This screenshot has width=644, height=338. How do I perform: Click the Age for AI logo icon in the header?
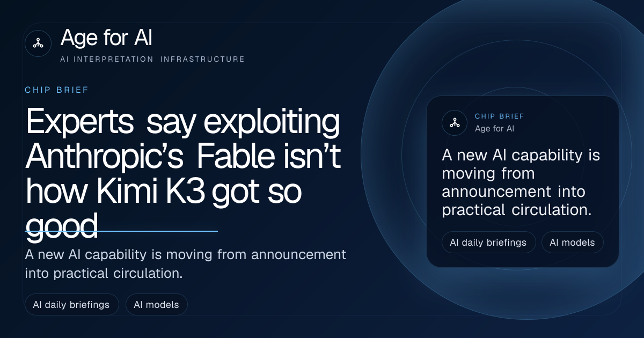38,43
